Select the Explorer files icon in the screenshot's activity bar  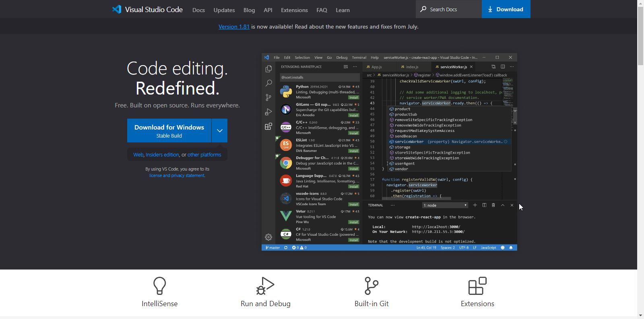[268, 69]
